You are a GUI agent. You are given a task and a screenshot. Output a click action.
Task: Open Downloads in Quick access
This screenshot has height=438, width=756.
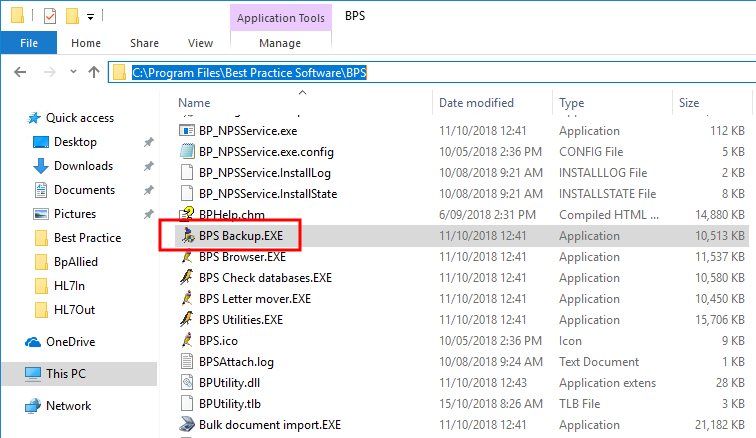(x=83, y=165)
